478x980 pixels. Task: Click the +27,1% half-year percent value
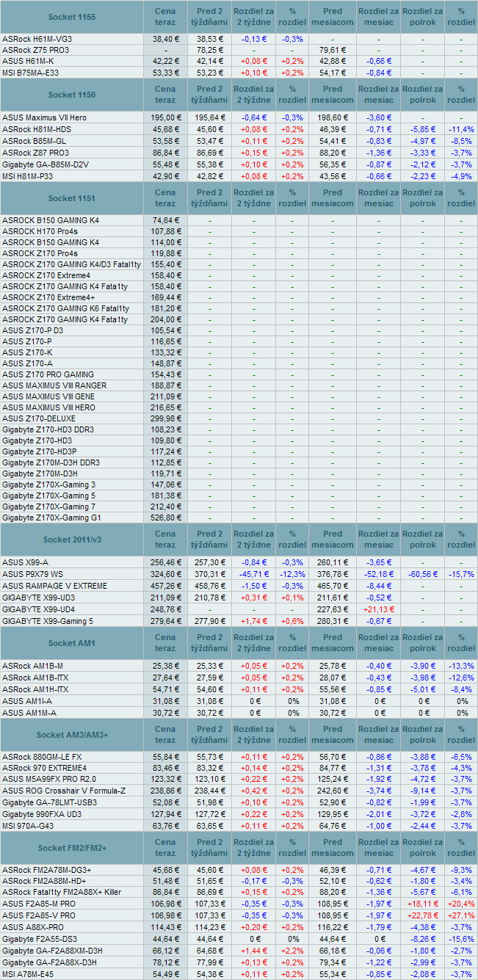coord(461,916)
